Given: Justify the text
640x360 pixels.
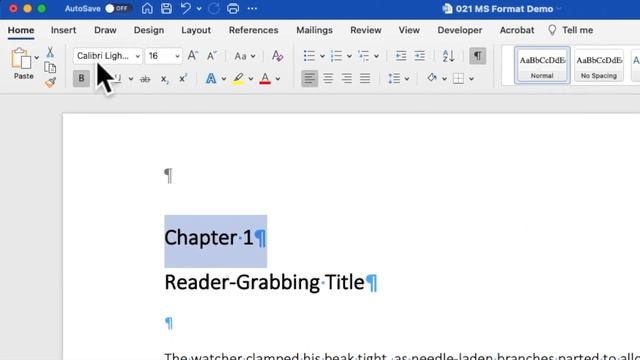Looking at the screenshot, I should coord(365,78).
